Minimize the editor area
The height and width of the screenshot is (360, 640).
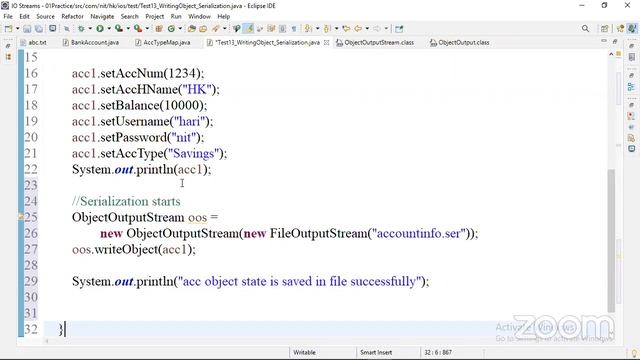(604, 41)
